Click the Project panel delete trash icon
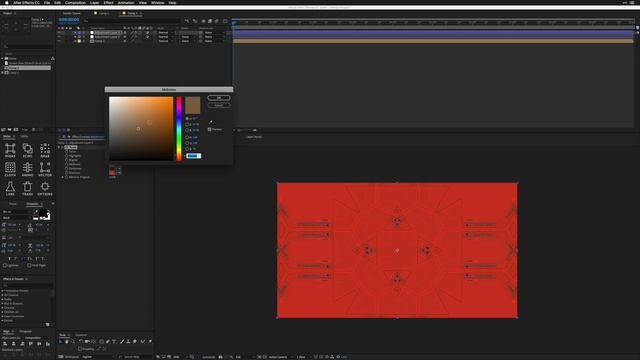 point(33,130)
